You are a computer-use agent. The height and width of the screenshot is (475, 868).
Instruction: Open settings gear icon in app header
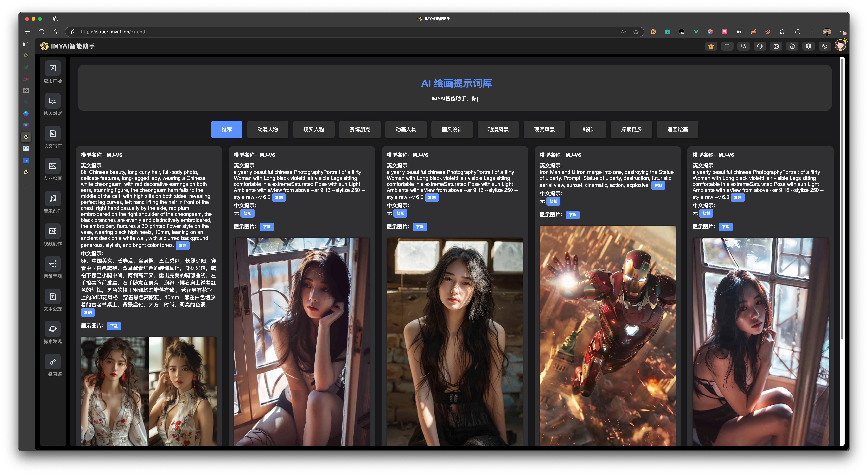(808, 46)
